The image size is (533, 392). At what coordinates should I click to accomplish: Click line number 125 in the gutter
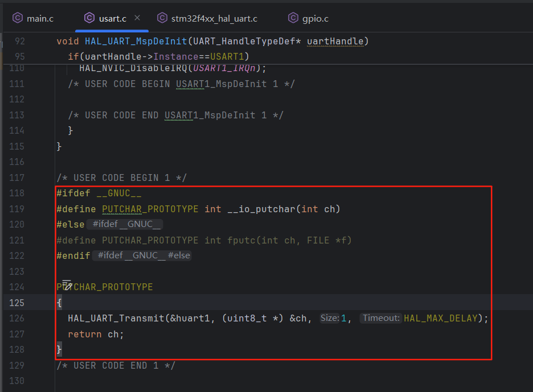click(x=17, y=303)
